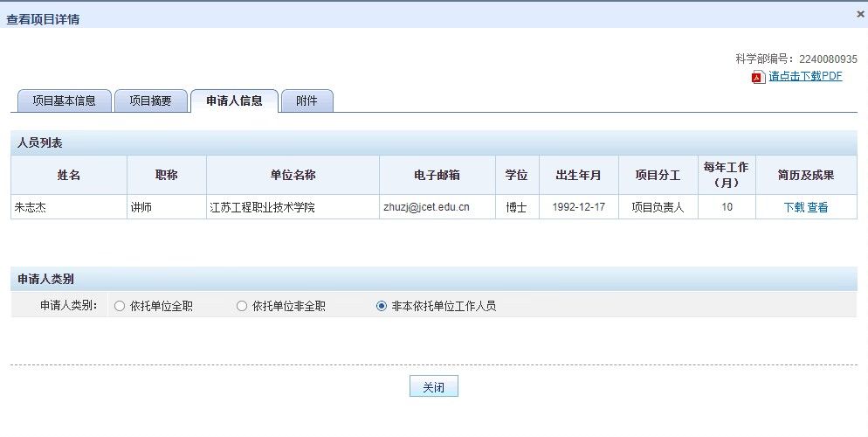Click the name 朱志杰 in the table
Image resolution: width=868 pixels, height=437 pixels.
[x=31, y=207]
